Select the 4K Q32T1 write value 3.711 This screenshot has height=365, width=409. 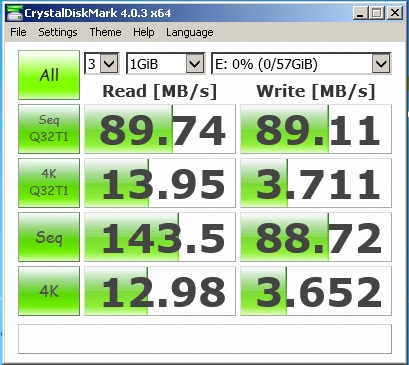click(316, 183)
